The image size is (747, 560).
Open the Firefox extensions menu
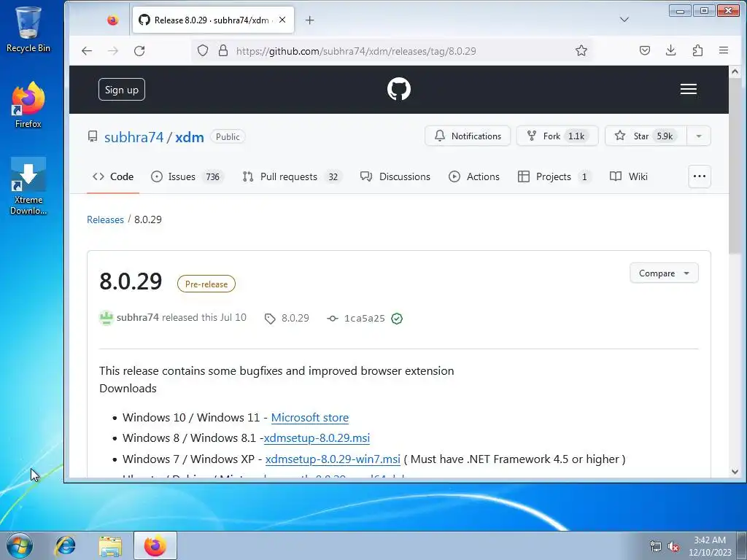(x=697, y=50)
